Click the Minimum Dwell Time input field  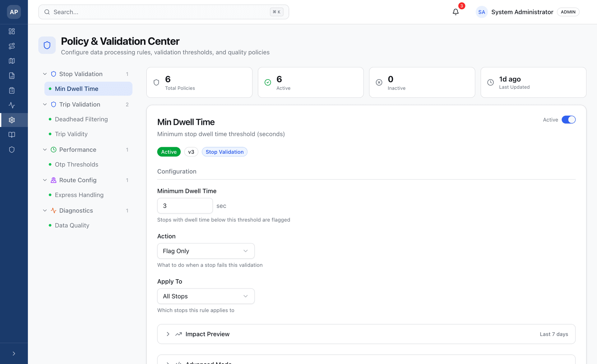[x=185, y=206]
